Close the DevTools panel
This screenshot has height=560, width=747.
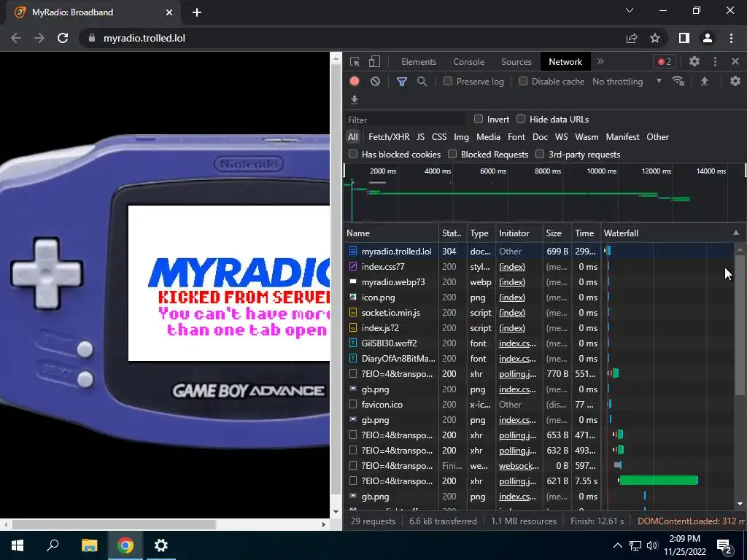click(735, 61)
